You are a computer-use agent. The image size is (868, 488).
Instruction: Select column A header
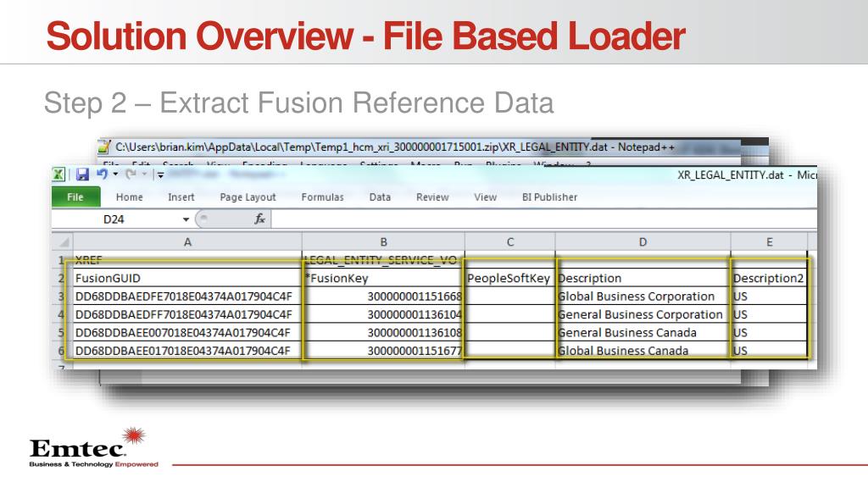pyautogui.click(x=187, y=241)
